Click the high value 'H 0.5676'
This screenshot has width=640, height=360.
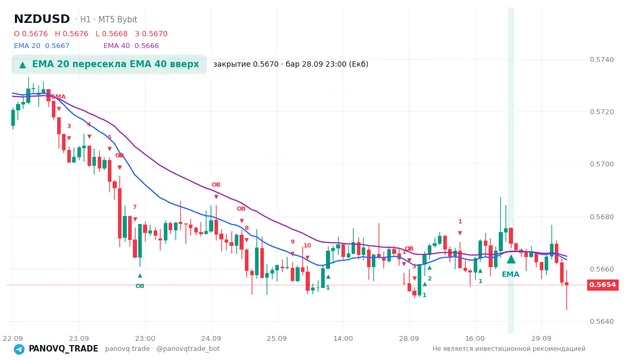pyautogui.click(x=71, y=34)
